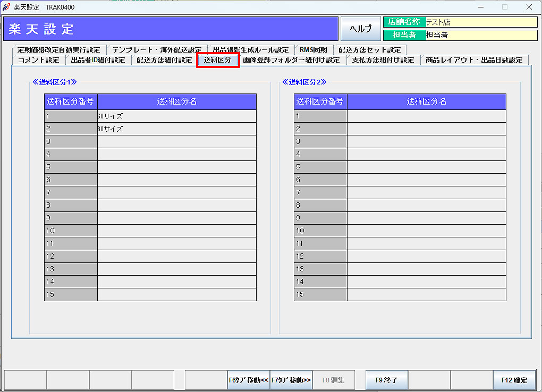The image size is (542, 392).
Task: Click the F9 終了 button
Action: pos(386,380)
